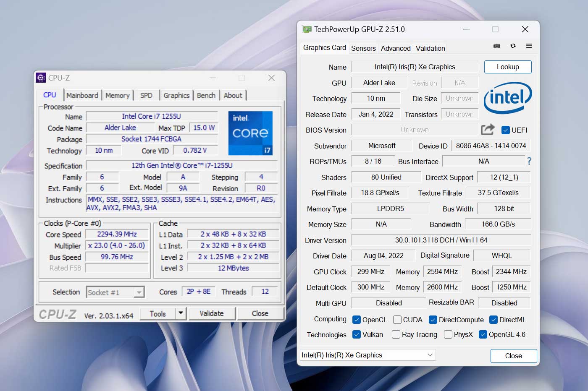Click the Driver Version field in GPU-Z

click(441, 240)
